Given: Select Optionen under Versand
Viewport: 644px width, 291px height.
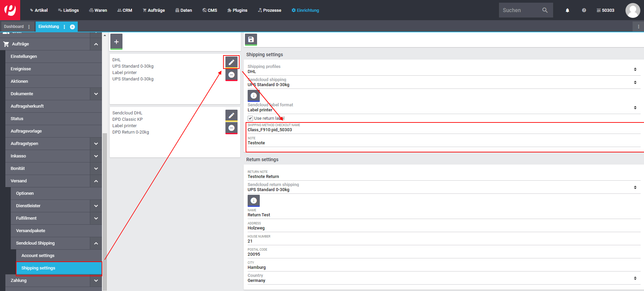Looking at the screenshot, I should [x=56, y=193].
